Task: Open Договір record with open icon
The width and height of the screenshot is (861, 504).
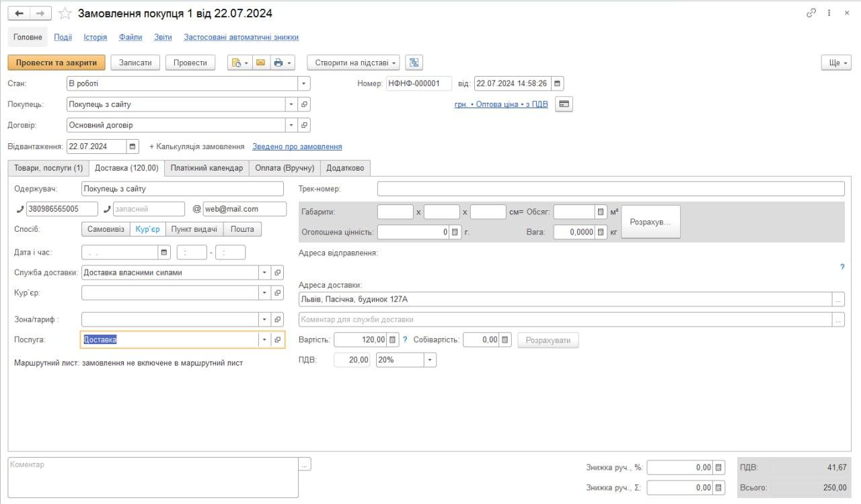Action: pyautogui.click(x=304, y=125)
